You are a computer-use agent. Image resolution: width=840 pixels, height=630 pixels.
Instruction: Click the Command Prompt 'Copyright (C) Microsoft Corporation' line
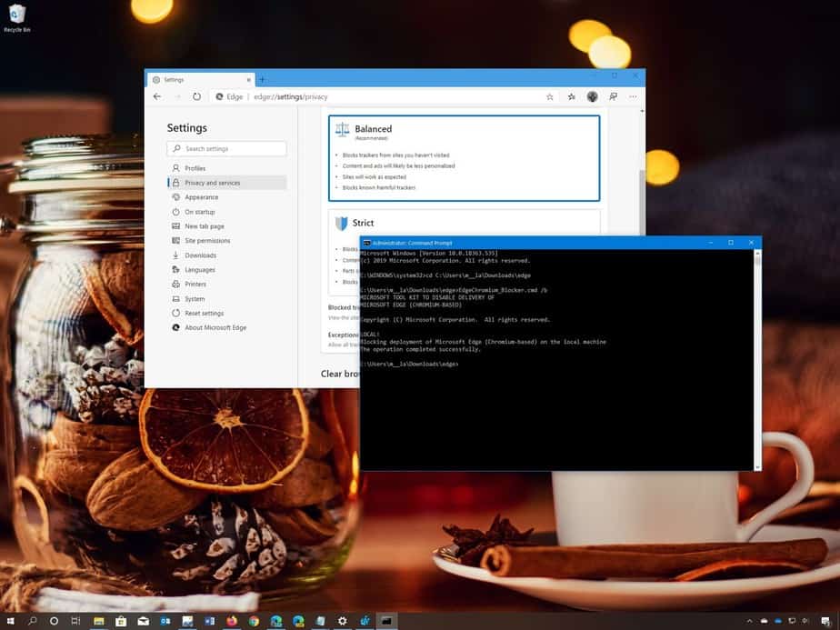pos(455,320)
